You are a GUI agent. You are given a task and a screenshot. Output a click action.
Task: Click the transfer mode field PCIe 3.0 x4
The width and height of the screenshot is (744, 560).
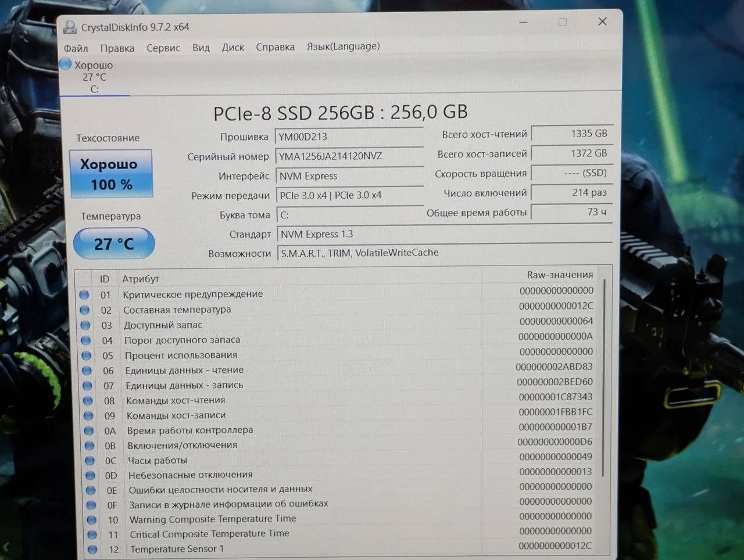click(350, 195)
